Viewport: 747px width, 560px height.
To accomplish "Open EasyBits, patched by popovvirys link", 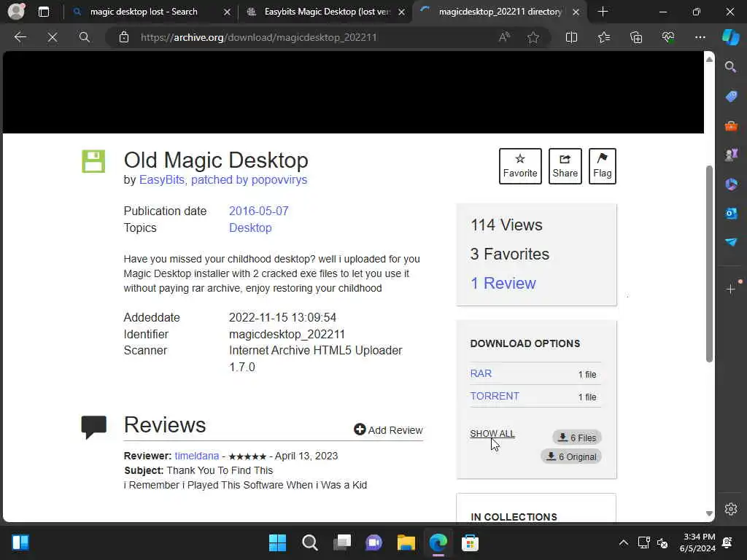I will (223, 180).
